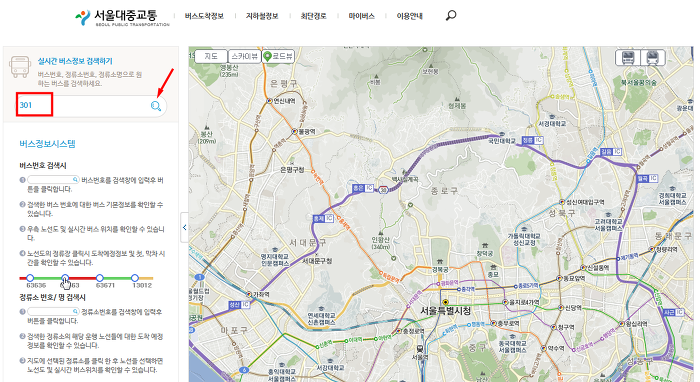Click 을지로4가역 station marker
Image resolution: width=700 pixels, height=382 pixels.
click(505, 302)
